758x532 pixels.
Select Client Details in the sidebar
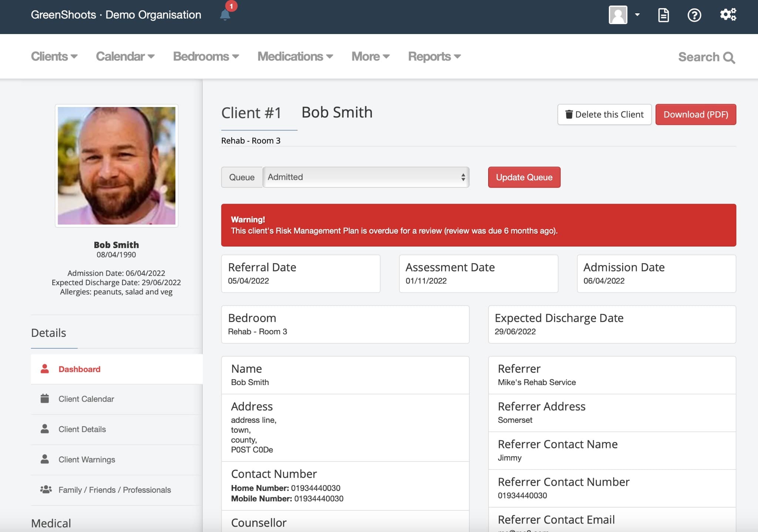pyautogui.click(x=82, y=429)
